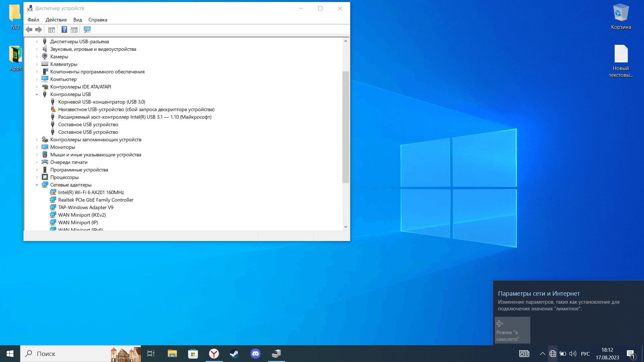Screen dimensions: 644x362
Task: Click the Корневой USB-концентратор device icon
Action: (x=53, y=102)
